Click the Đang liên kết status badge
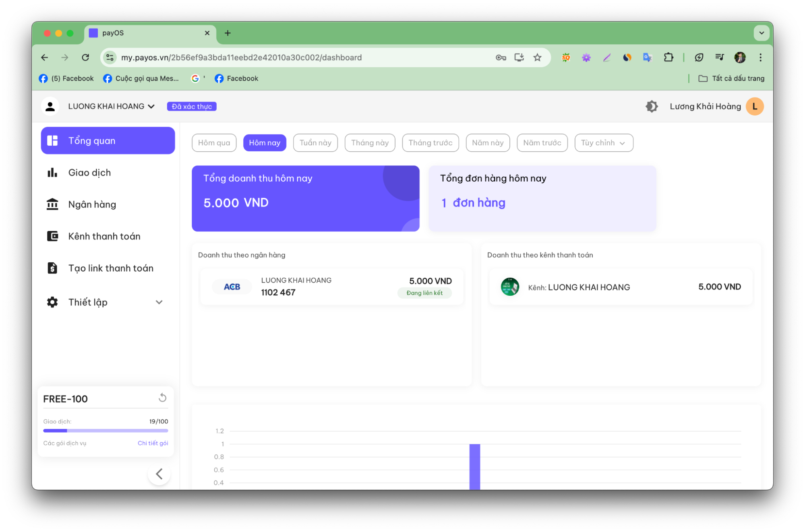The width and height of the screenshot is (805, 532). pyautogui.click(x=424, y=293)
